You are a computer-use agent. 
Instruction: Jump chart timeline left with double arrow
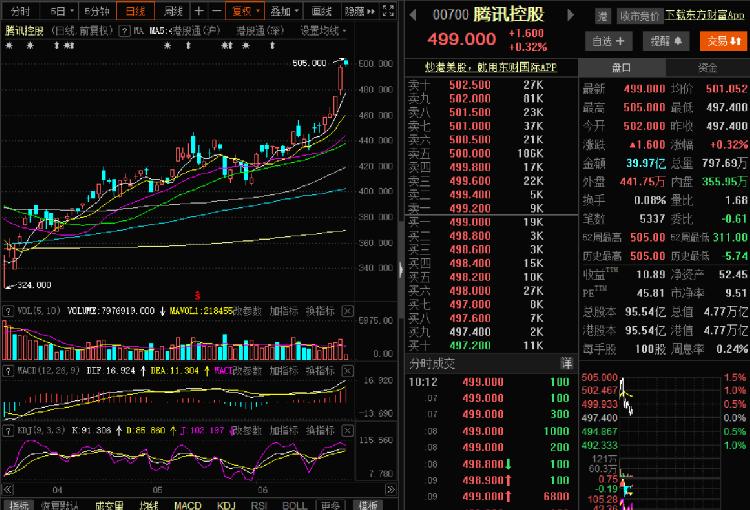pos(8,489)
